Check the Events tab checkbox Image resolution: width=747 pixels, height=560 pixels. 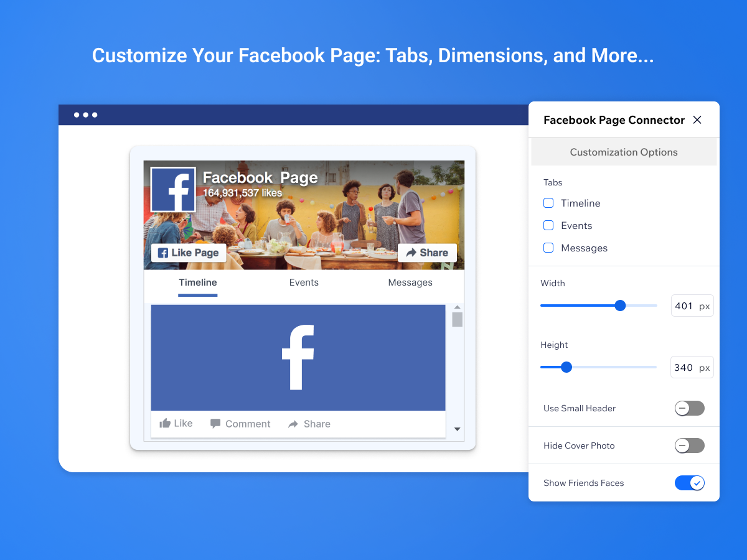point(548,225)
